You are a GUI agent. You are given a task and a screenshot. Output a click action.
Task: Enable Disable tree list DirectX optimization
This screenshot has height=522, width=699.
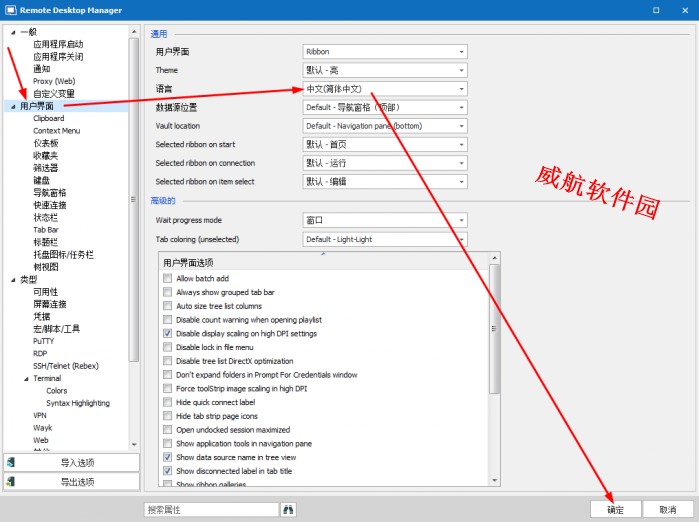tap(168, 361)
